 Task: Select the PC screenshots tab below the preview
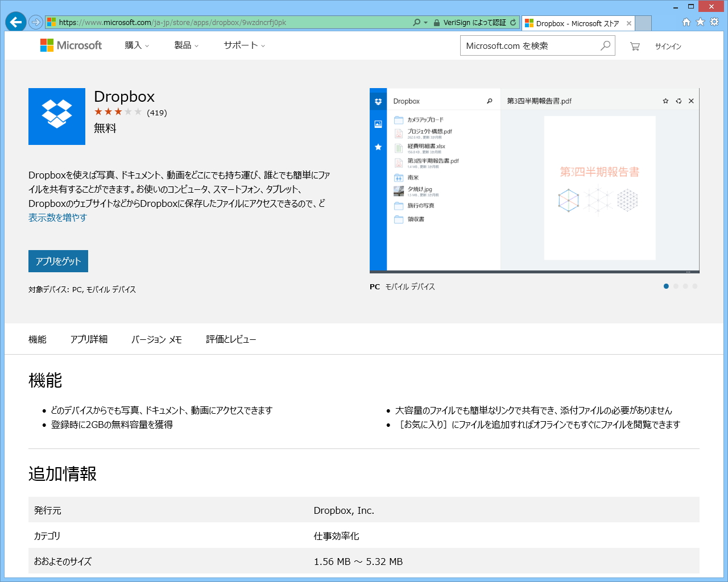click(x=375, y=287)
